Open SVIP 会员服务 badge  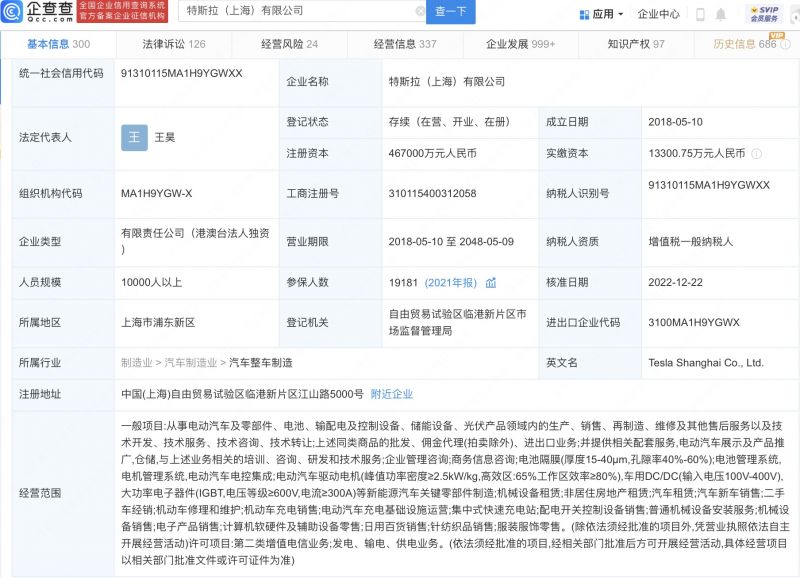[764, 14]
